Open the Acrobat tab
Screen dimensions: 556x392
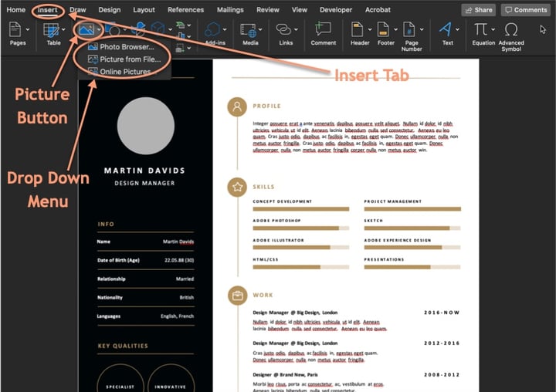click(378, 10)
